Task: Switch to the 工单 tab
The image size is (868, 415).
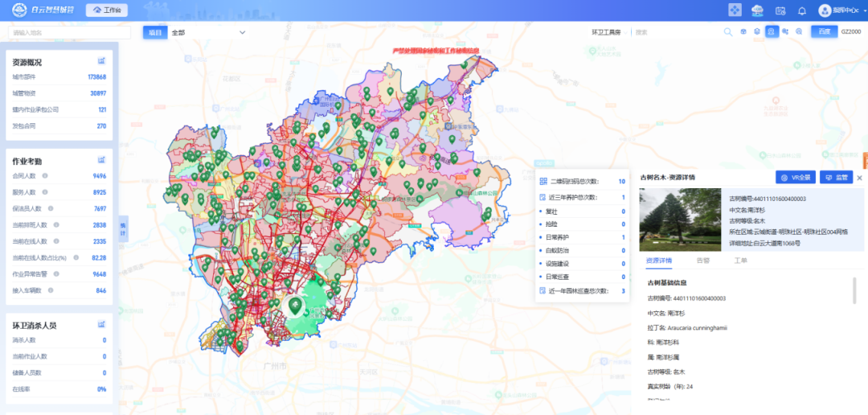Action: point(741,261)
